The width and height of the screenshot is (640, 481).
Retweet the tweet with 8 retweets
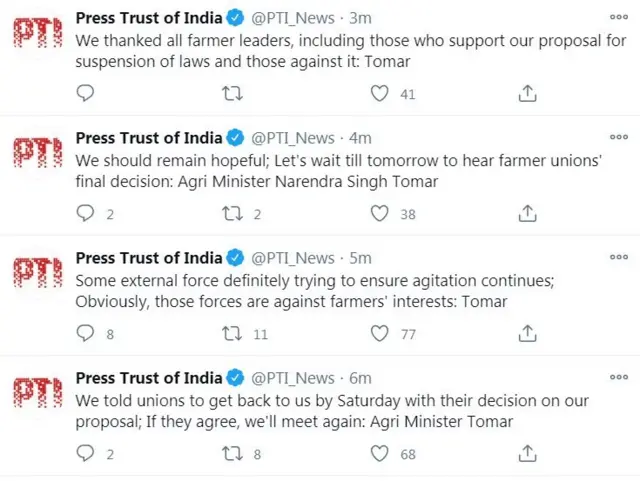click(233, 454)
